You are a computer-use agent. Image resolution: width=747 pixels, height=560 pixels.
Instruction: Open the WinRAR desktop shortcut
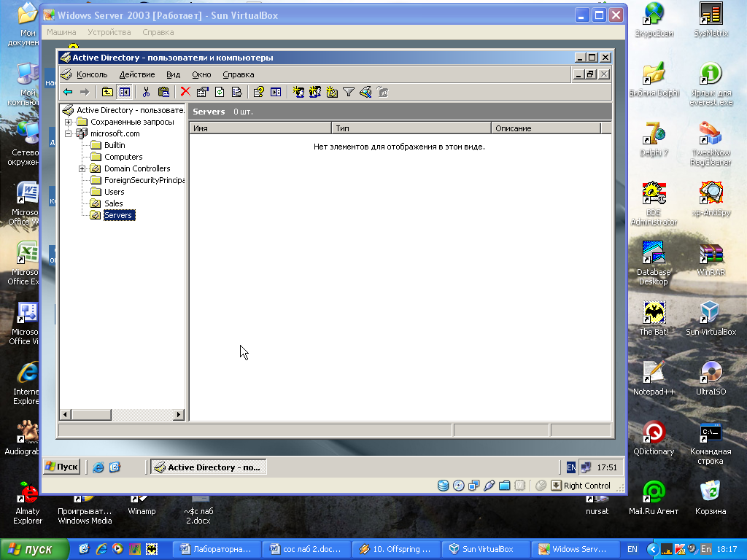click(711, 260)
